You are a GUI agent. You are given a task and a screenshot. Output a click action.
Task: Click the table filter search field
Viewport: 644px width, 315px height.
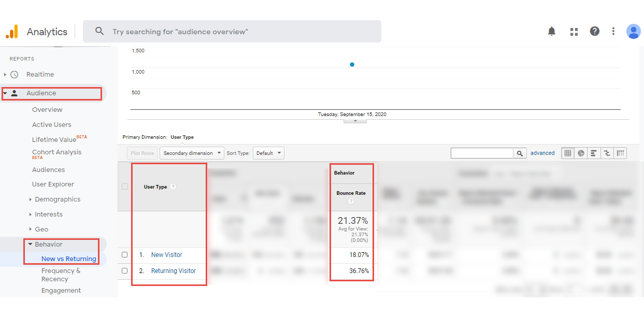482,153
